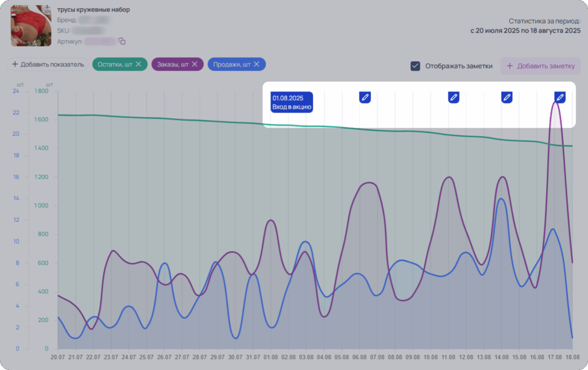Remove the Заказы, шт metric via X
Screen dimensions: 588x370
[x=195, y=64]
